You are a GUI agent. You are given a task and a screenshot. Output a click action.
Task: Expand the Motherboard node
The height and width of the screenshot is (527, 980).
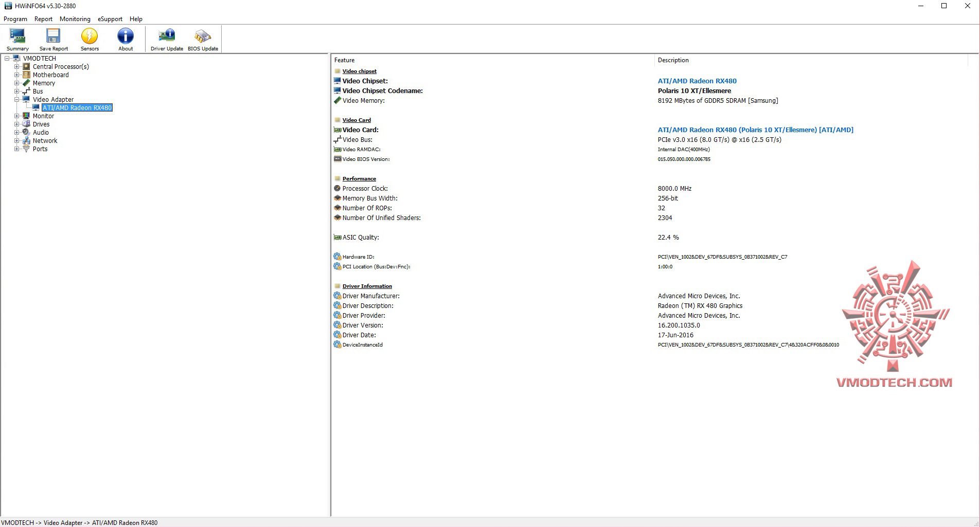(17, 75)
